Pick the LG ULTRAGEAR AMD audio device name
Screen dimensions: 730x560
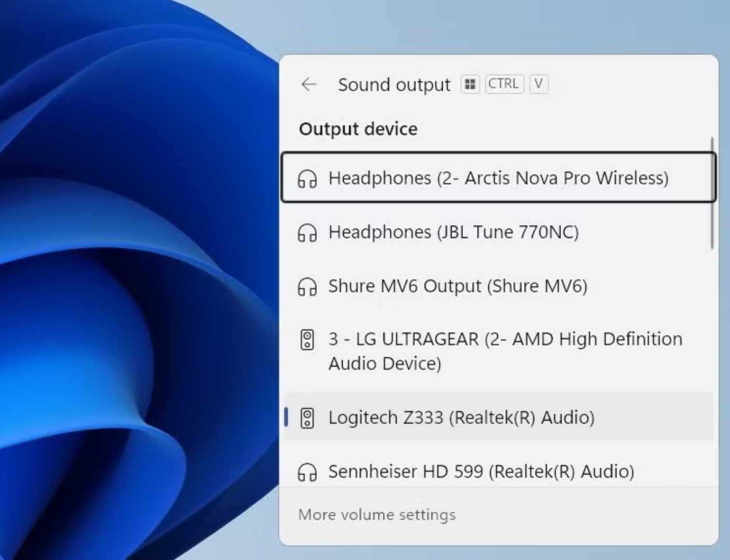click(x=505, y=351)
